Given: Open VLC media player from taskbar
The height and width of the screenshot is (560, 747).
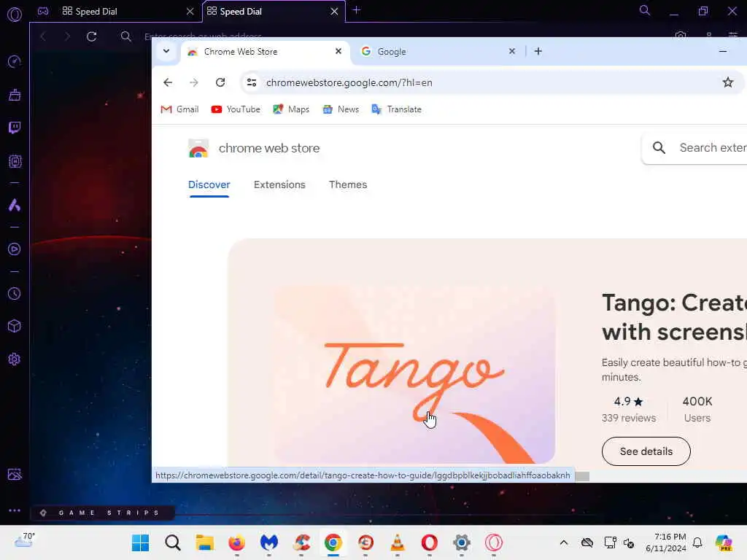Looking at the screenshot, I should pos(398,542).
